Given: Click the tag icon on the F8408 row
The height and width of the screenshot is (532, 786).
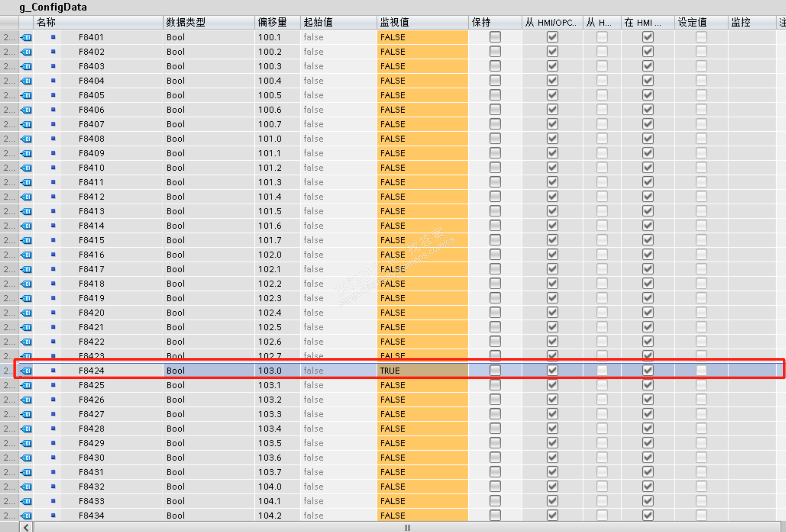Looking at the screenshot, I should 26,139.
